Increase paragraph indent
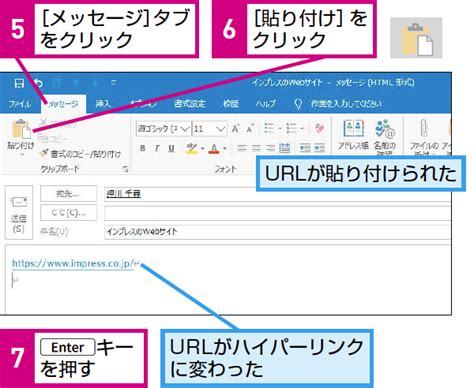 click(319, 148)
